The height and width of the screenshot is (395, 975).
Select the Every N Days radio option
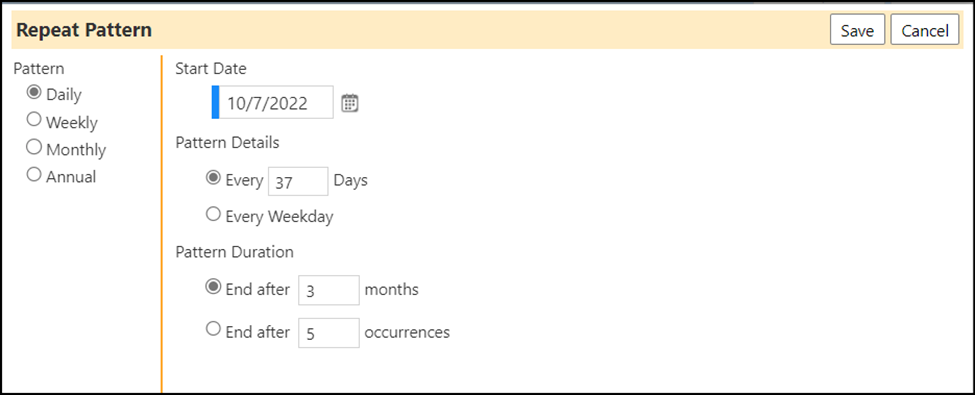(x=213, y=178)
